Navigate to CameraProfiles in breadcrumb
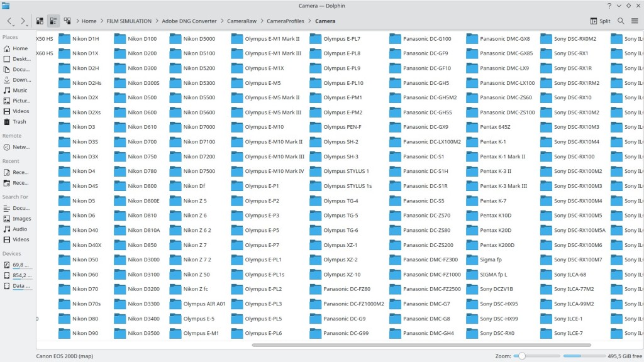 [286, 21]
